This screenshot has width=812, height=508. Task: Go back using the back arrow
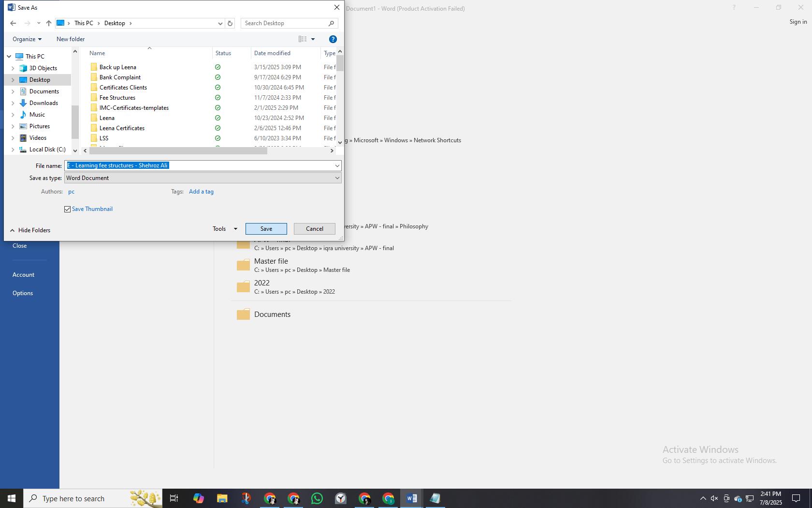point(13,23)
